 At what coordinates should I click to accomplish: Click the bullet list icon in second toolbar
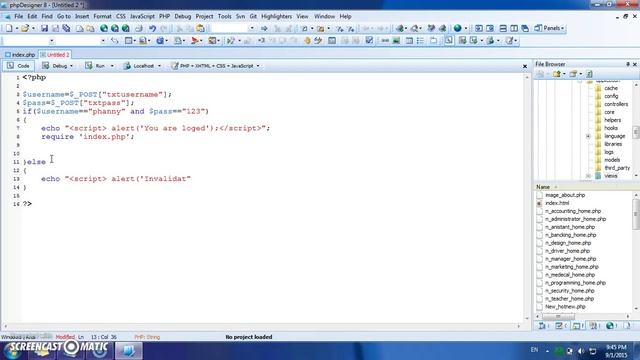point(420,40)
